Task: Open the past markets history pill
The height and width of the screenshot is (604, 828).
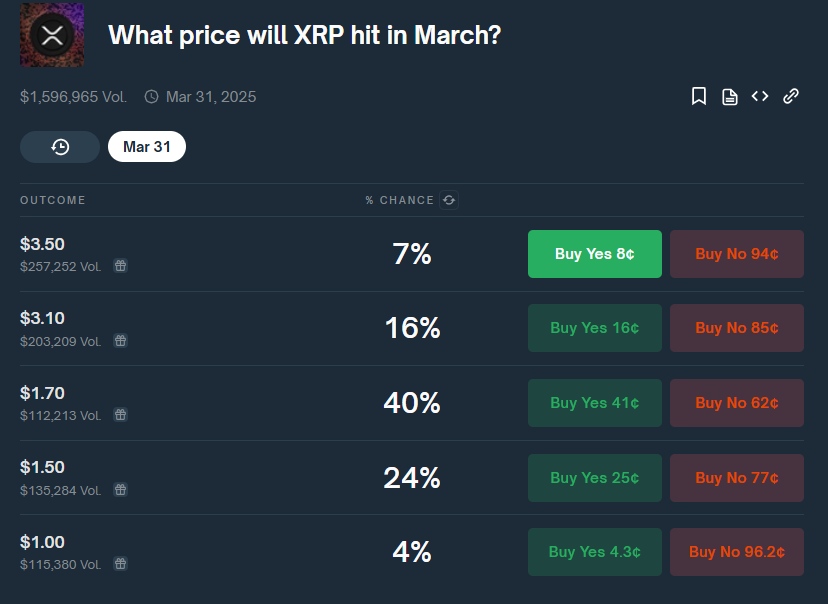Action: point(60,147)
